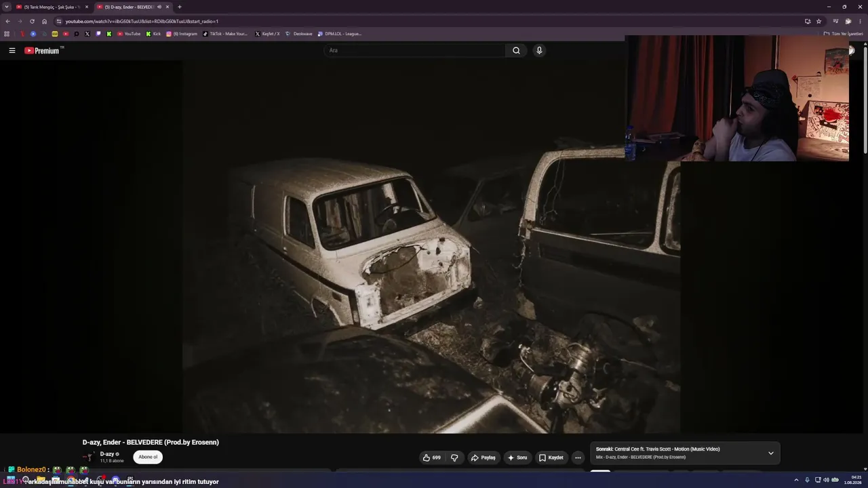Select the video title BELVEDERE text

click(x=151, y=443)
